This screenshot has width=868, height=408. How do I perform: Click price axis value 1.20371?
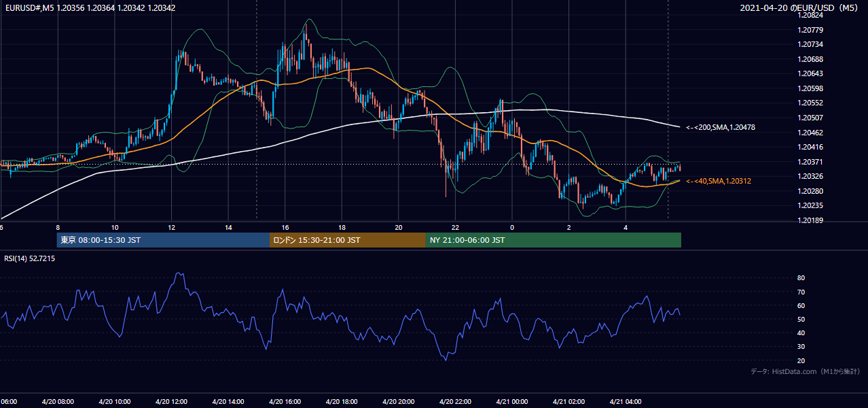[811, 162]
